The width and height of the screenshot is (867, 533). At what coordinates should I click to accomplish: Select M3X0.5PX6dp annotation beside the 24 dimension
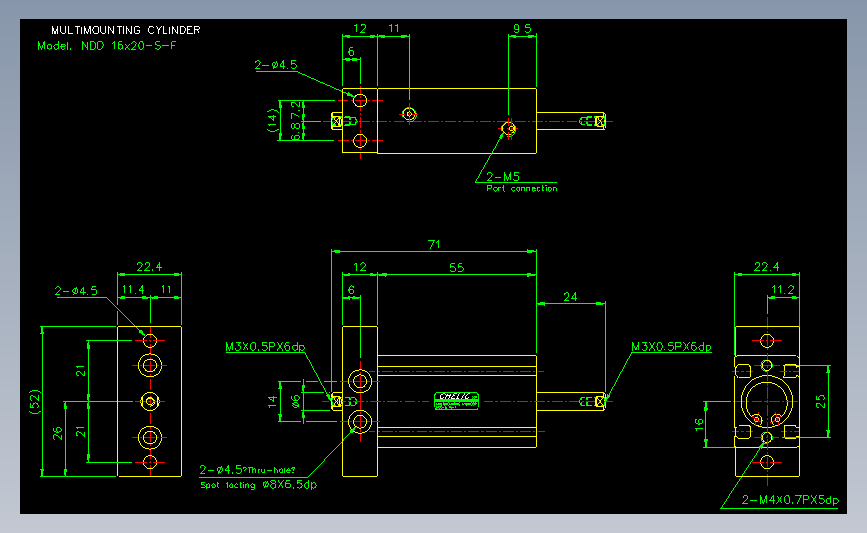click(671, 347)
